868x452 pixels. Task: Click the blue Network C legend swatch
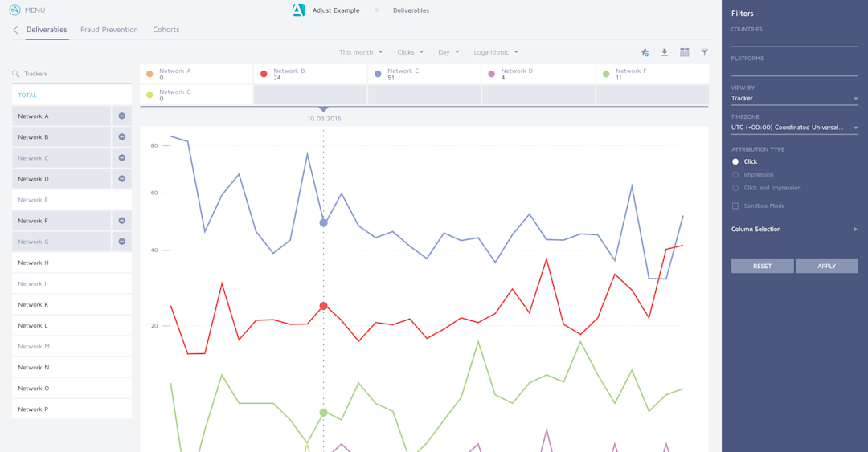pos(378,74)
